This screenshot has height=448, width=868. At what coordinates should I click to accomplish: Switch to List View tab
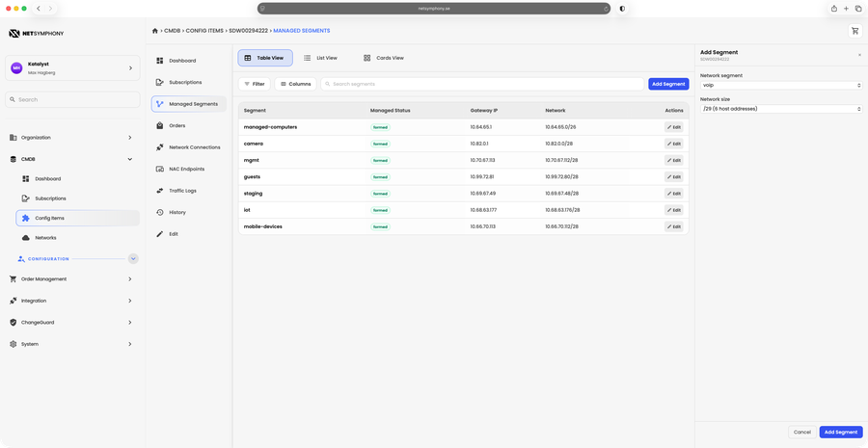pyautogui.click(x=320, y=58)
